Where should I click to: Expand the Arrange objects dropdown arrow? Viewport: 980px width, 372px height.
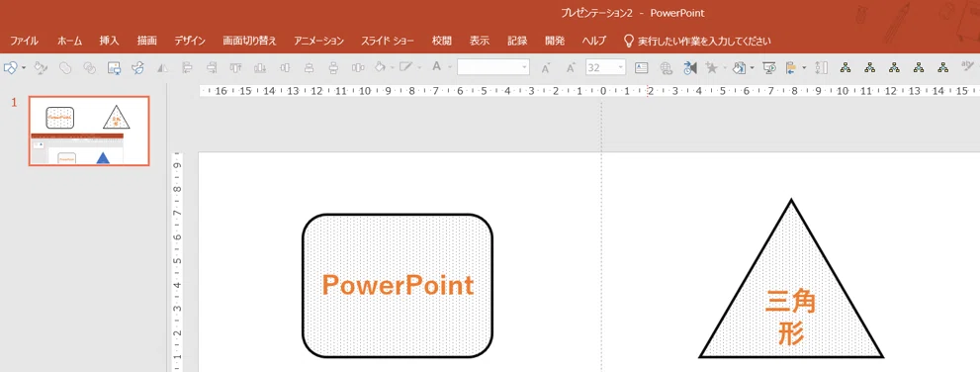pos(804,67)
